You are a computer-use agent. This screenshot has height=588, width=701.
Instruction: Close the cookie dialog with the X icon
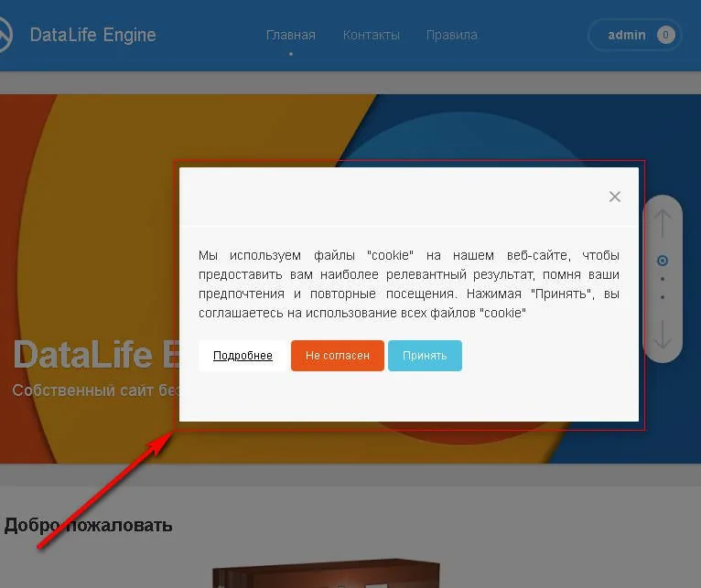615,197
